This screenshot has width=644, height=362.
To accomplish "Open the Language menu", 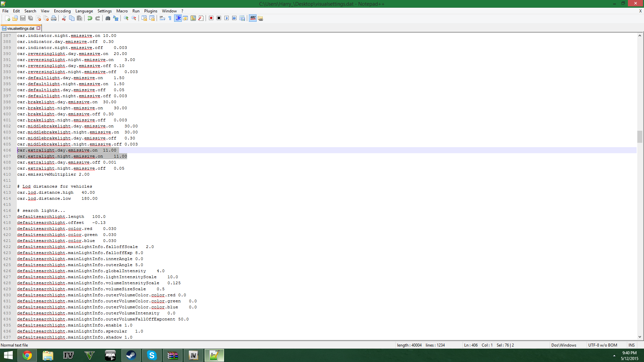I will [x=84, y=11].
